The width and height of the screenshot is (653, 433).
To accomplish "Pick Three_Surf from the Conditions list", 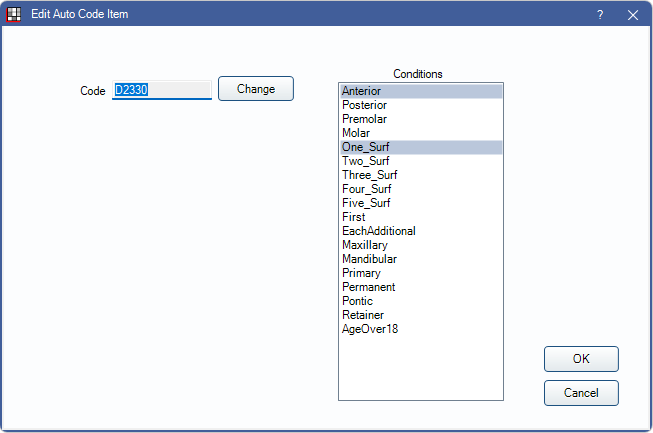I will (x=368, y=175).
